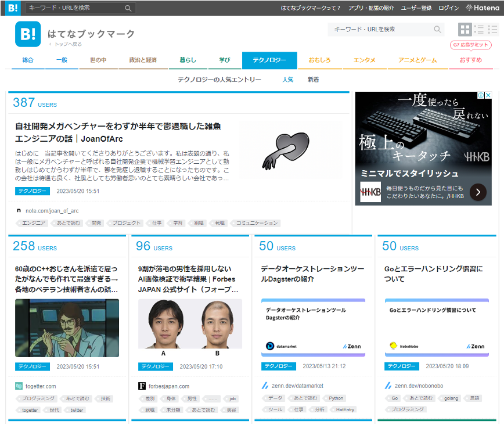Close the HHKB advertisement
The width and height of the screenshot is (504, 424).
point(488,95)
